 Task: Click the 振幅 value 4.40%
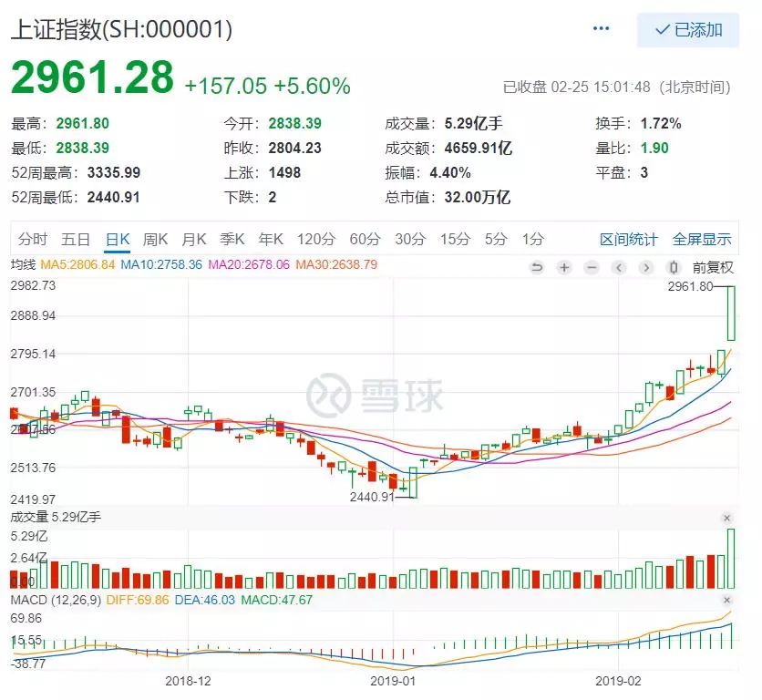(x=450, y=172)
